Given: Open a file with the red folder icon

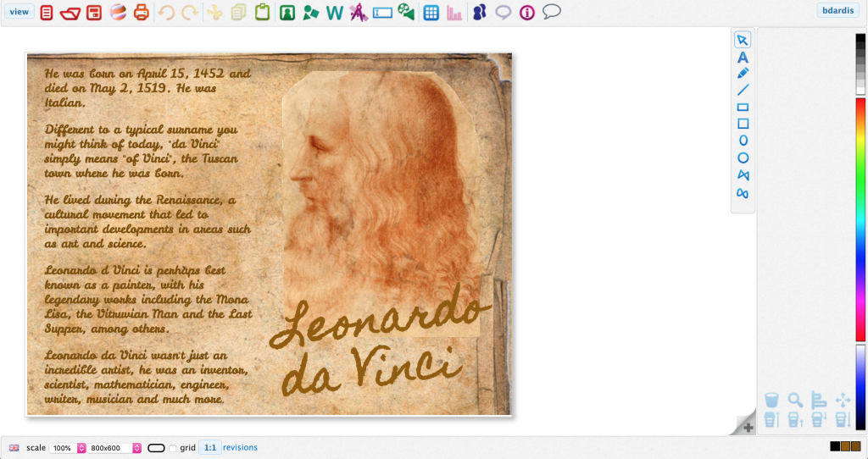Looking at the screenshot, I should pos(70,13).
